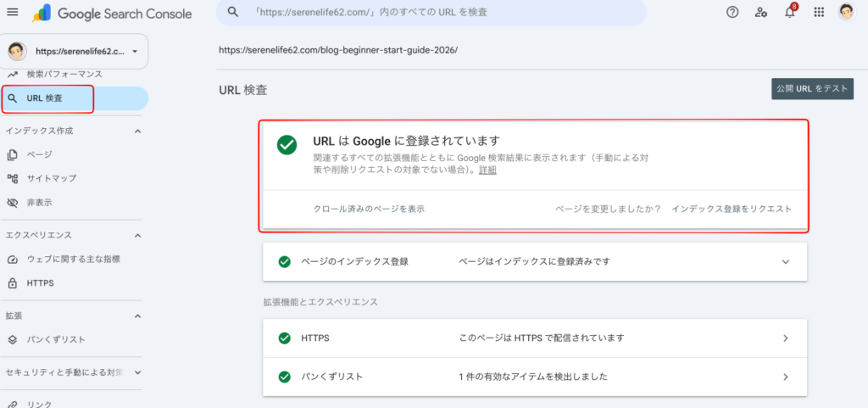The image size is (868, 408).
Task: Open ウェブに関する主な指標 in the sidebar
Action: (x=75, y=259)
